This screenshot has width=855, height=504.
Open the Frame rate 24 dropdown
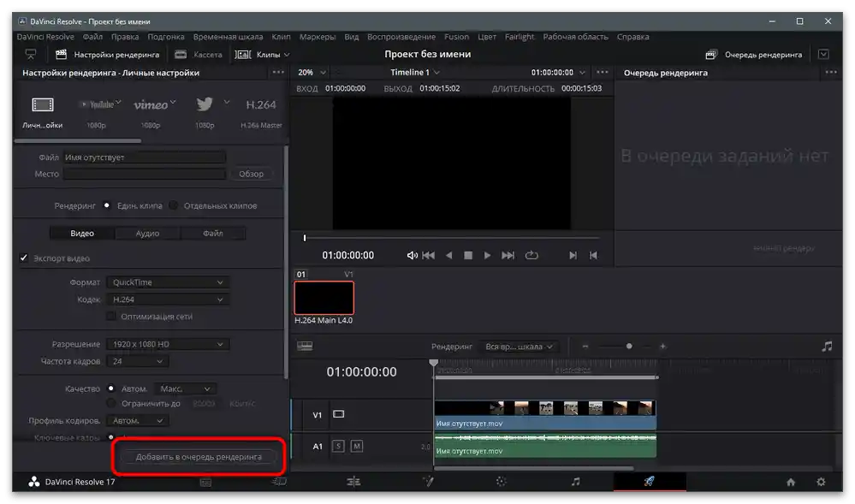pyautogui.click(x=138, y=361)
